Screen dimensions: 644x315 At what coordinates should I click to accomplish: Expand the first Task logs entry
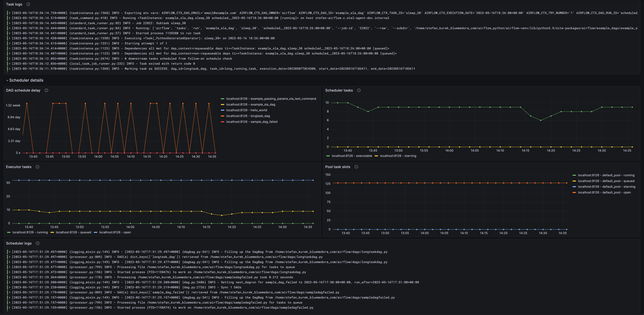point(9,13)
